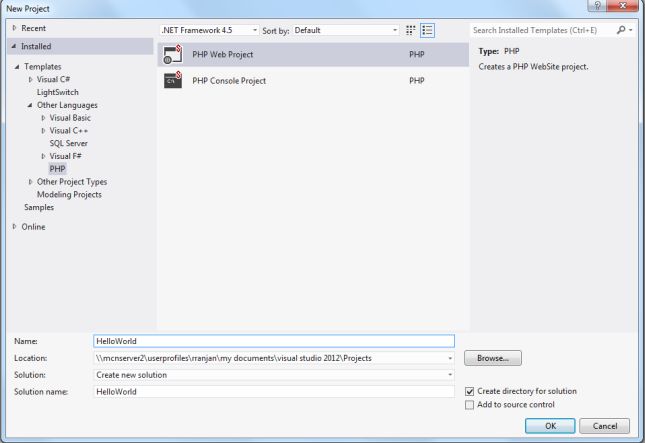
Task: Select the Installed category
Action: (x=36, y=46)
